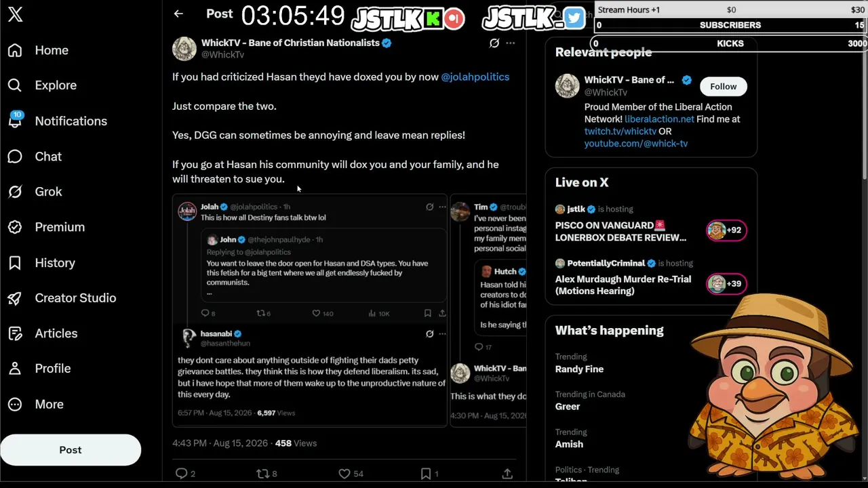The width and height of the screenshot is (868, 488).
Task: Open the @jolahpolitics mention link
Action: tap(475, 77)
